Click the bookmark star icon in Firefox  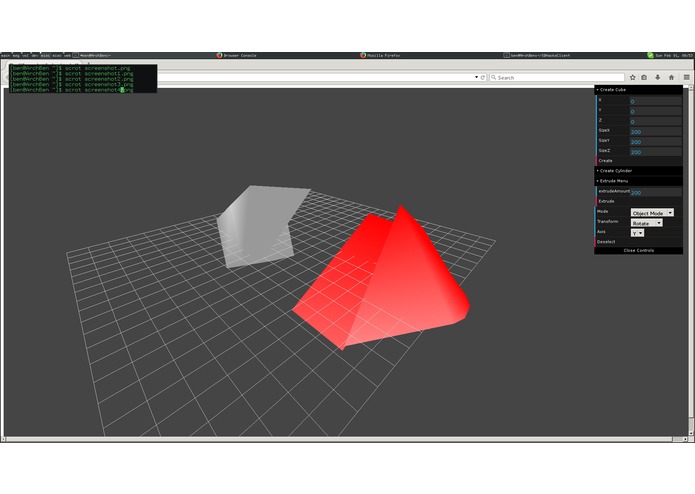pyautogui.click(x=633, y=78)
